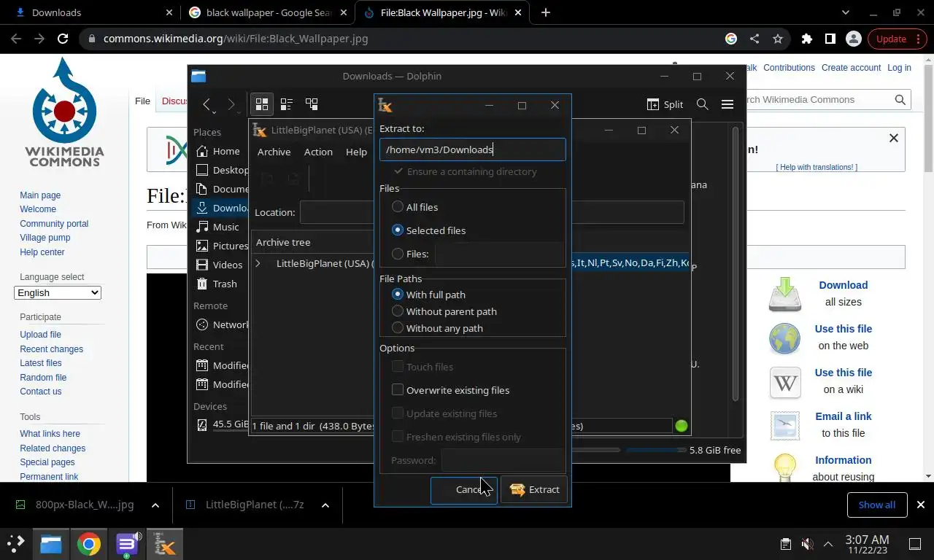
Task: Click the Extract to path field
Action: (x=472, y=149)
